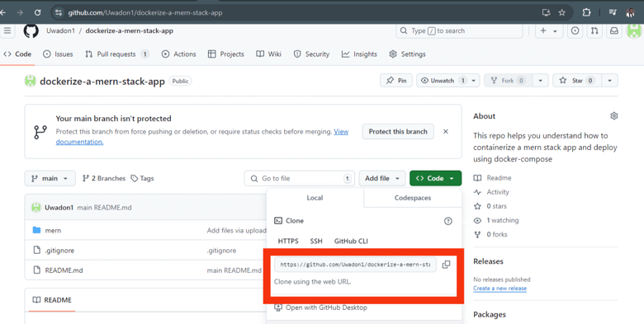Click Create a new release link
This screenshot has width=644, height=324.
[x=500, y=289]
